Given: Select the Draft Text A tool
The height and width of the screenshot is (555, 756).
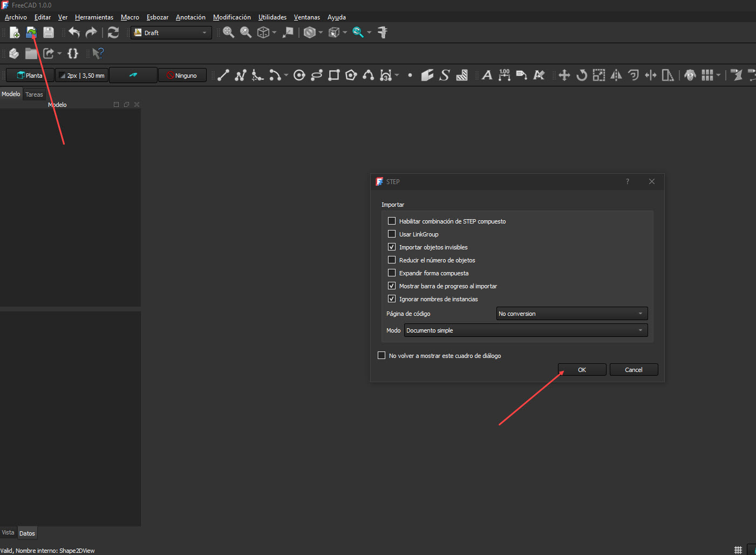Looking at the screenshot, I should (487, 75).
